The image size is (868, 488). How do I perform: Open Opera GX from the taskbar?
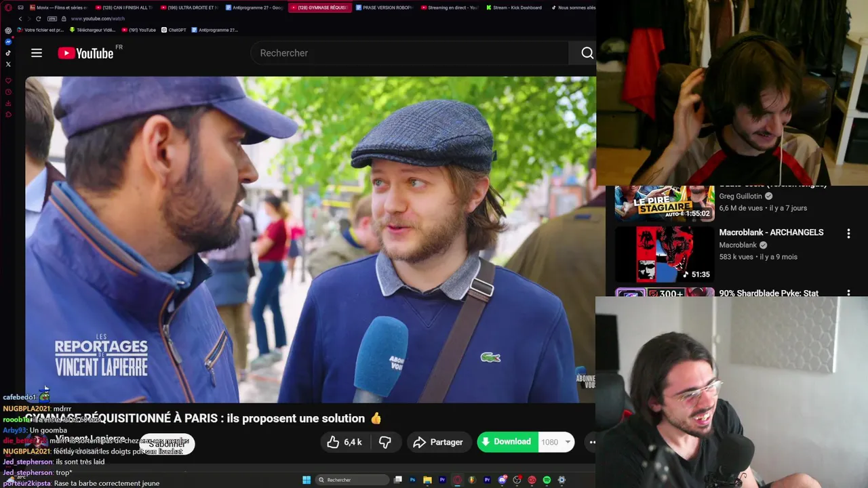pos(458,480)
